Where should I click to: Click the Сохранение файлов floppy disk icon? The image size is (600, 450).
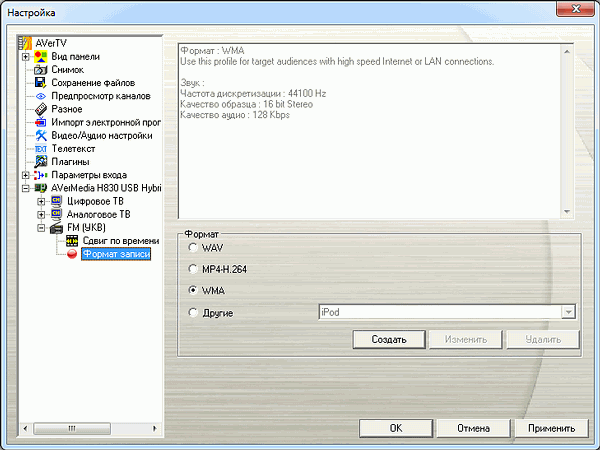pos(42,83)
